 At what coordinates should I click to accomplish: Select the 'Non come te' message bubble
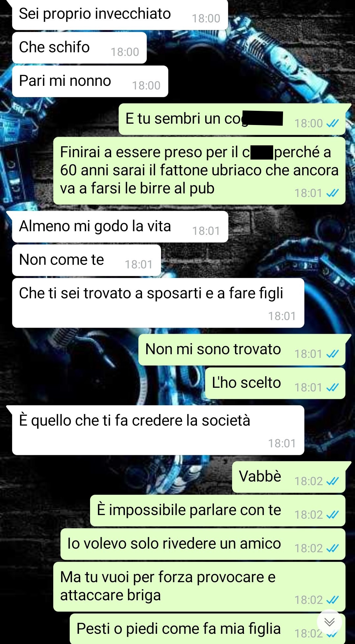coord(86,260)
